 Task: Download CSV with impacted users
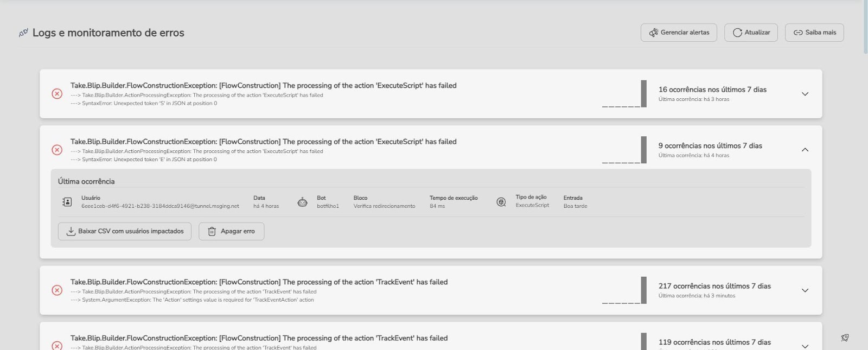pos(125,231)
